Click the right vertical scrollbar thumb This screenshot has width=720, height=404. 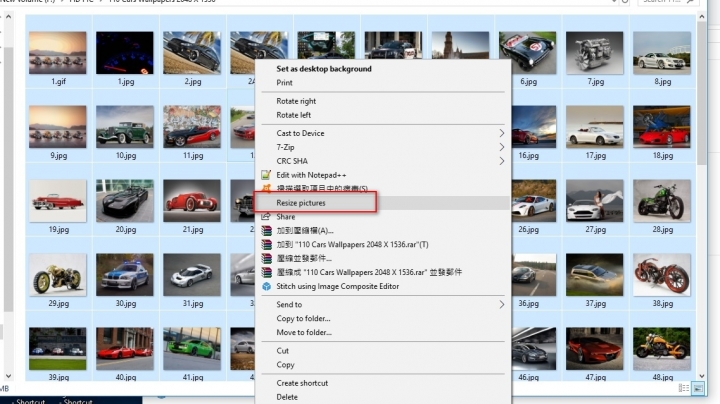pyautogui.click(x=701, y=93)
